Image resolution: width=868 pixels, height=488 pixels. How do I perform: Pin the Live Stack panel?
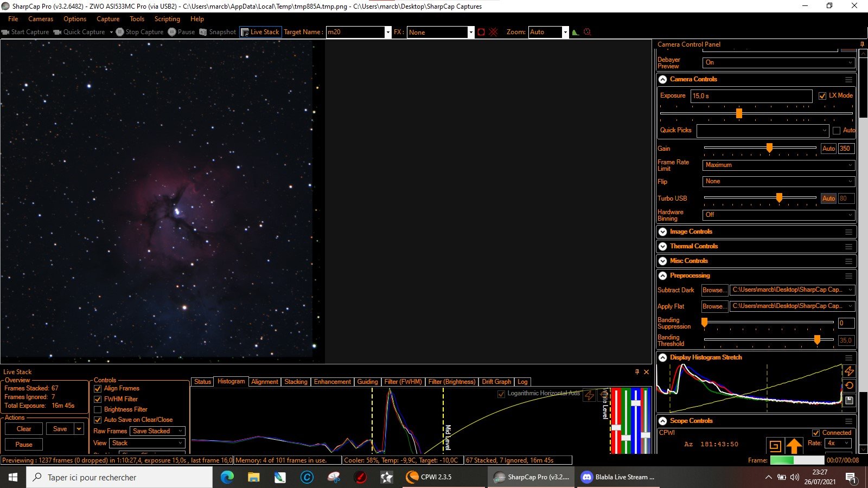(x=637, y=372)
